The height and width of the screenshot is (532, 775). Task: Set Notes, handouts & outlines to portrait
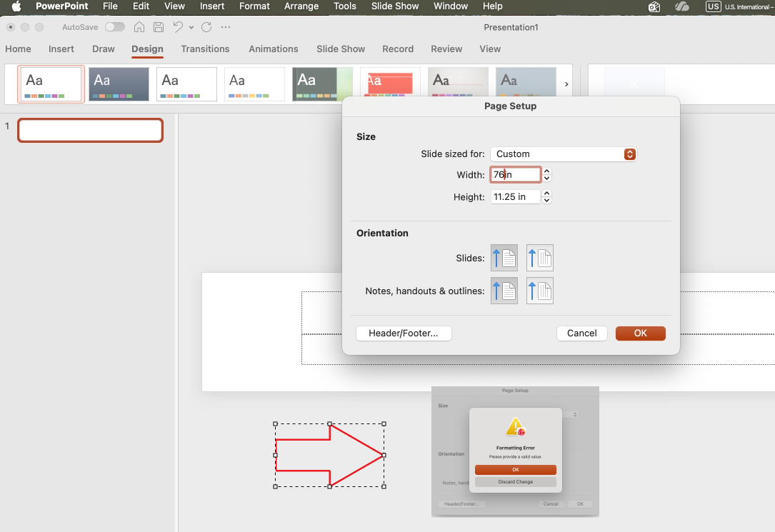pos(504,291)
